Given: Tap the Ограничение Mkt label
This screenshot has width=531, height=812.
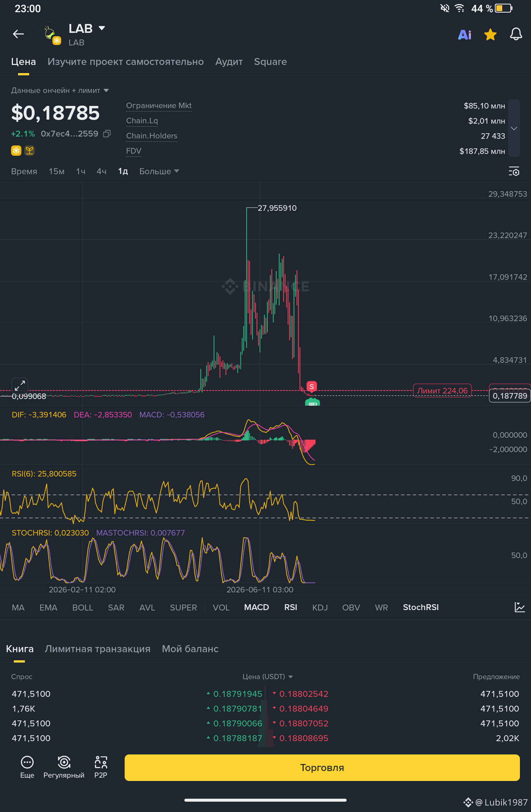Looking at the screenshot, I should click(159, 106).
